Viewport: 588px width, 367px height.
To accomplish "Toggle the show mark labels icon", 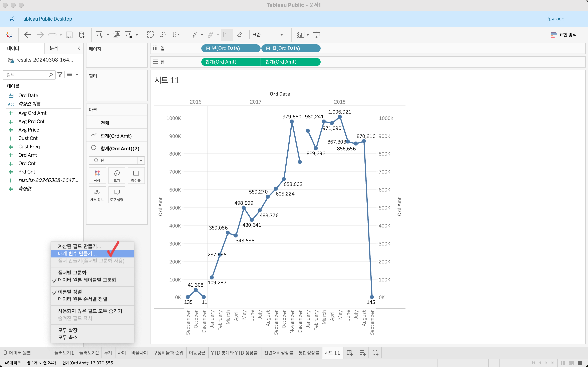I will 227,35.
